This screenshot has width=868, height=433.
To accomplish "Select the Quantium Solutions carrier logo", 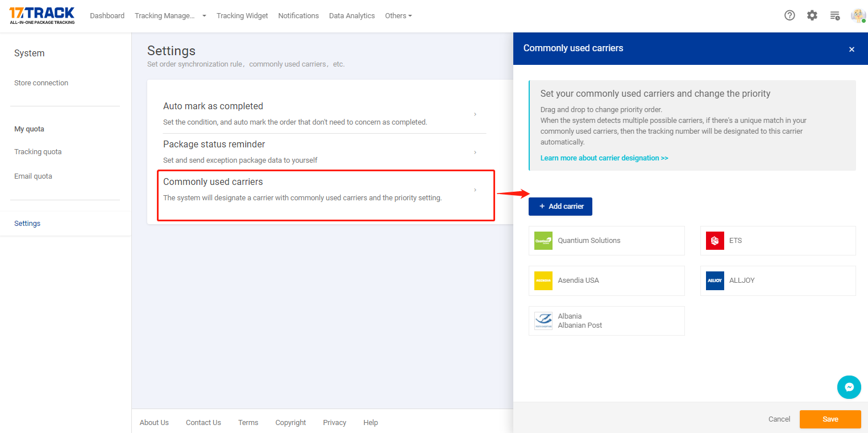I will click(x=543, y=240).
